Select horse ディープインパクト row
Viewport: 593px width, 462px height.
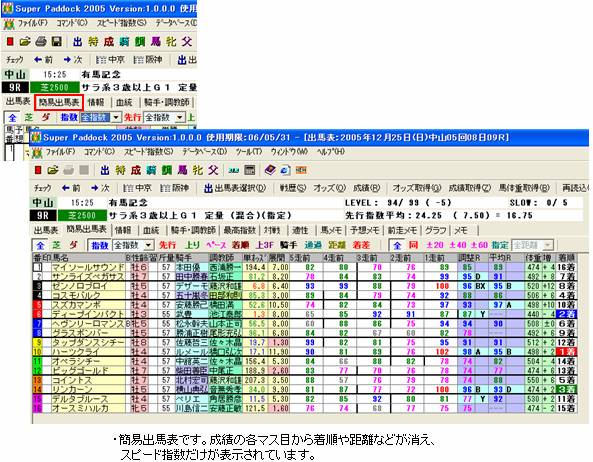(x=304, y=314)
